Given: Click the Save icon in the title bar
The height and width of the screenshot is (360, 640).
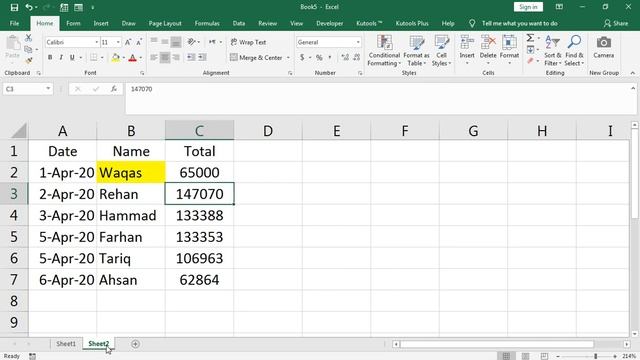Looking at the screenshot, I should coord(14,7).
